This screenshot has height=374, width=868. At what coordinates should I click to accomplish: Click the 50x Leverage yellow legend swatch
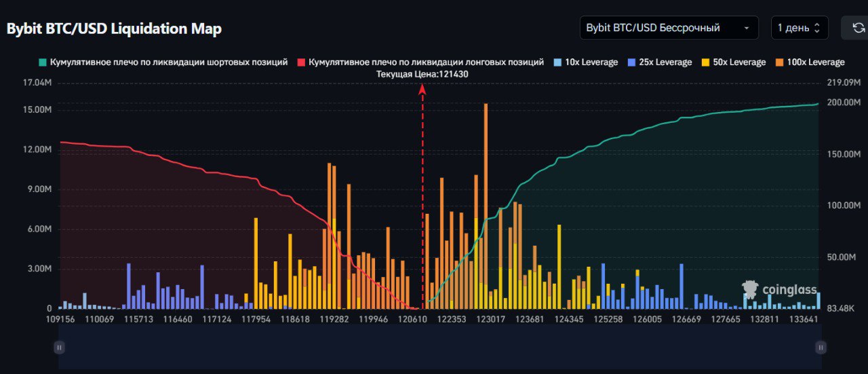pyautogui.click(x=705, y=62)
